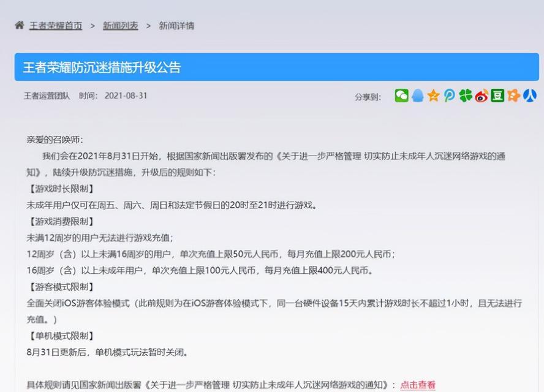Image resolution: width=544 pixels, height=392 pixels.
Task: Click the 新闻详情 breadcrumb text
Action: click(176, 26)
